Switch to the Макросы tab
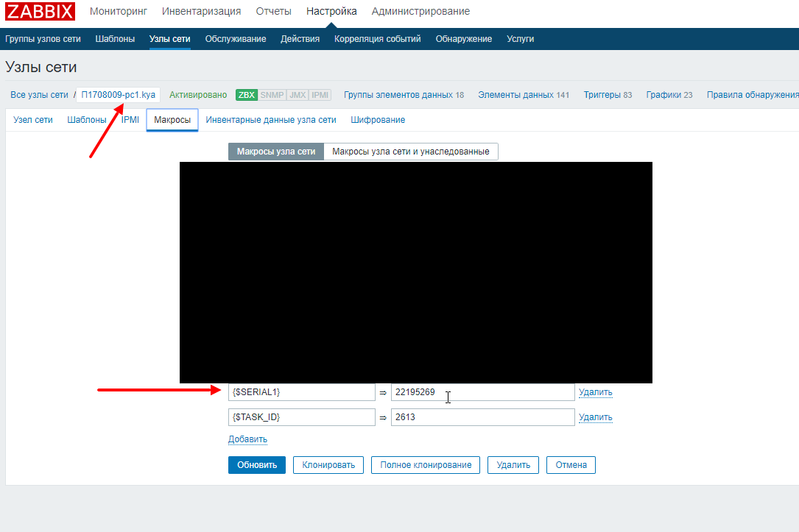This screenshot has height=532, width=799. (172, 120)
